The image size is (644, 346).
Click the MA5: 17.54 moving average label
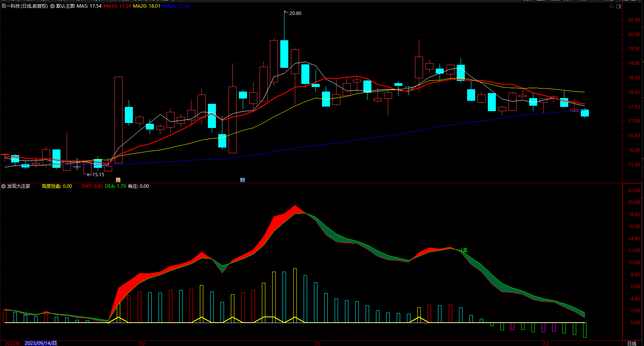89,6
